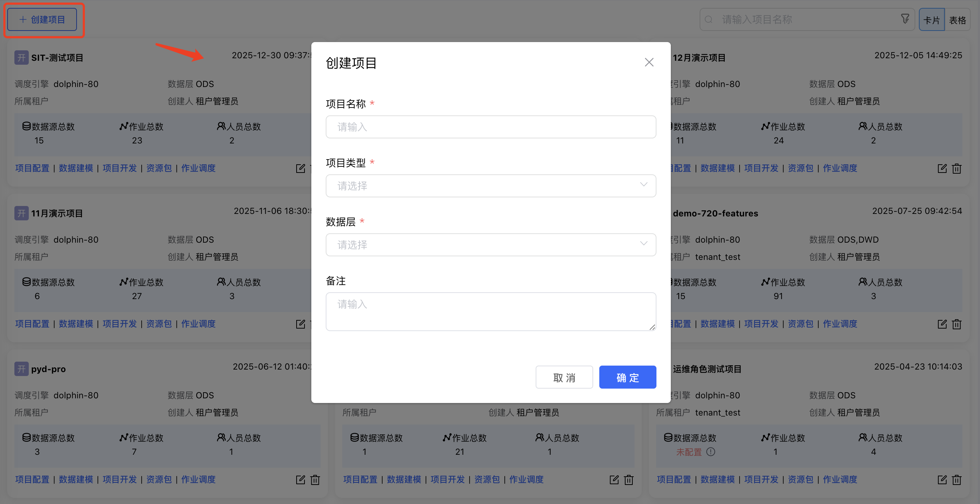Click edit icon on demo-720-features card
Screen dimensions: 980x504
pyautogui.click(x=942, y=324)
